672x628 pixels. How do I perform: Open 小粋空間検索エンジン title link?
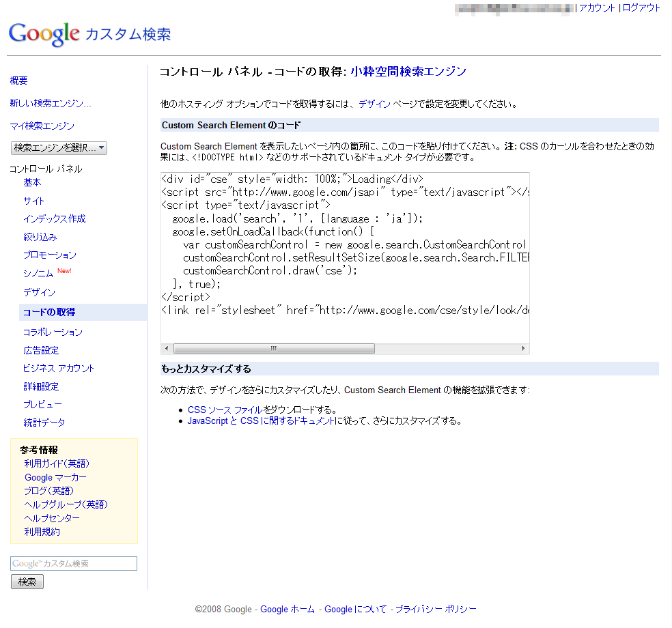[x=408, y=72]
